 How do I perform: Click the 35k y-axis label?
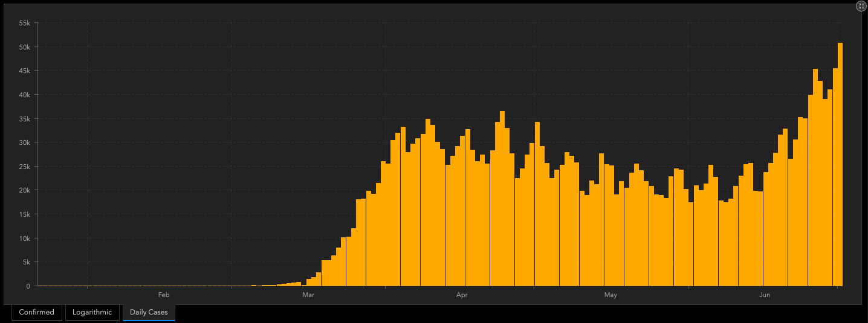pos(25,118)
